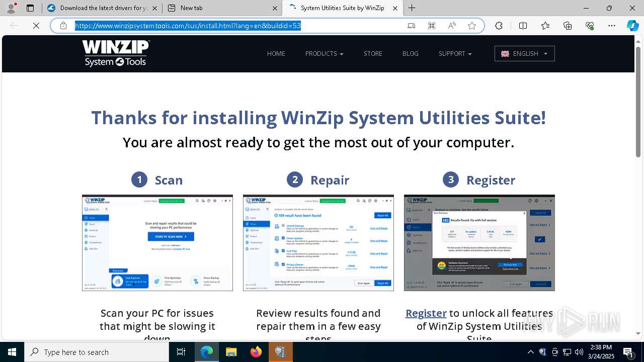Open the Extensions puzzle icon
Viewport: 644px width, 362px height.
(499, 26)
